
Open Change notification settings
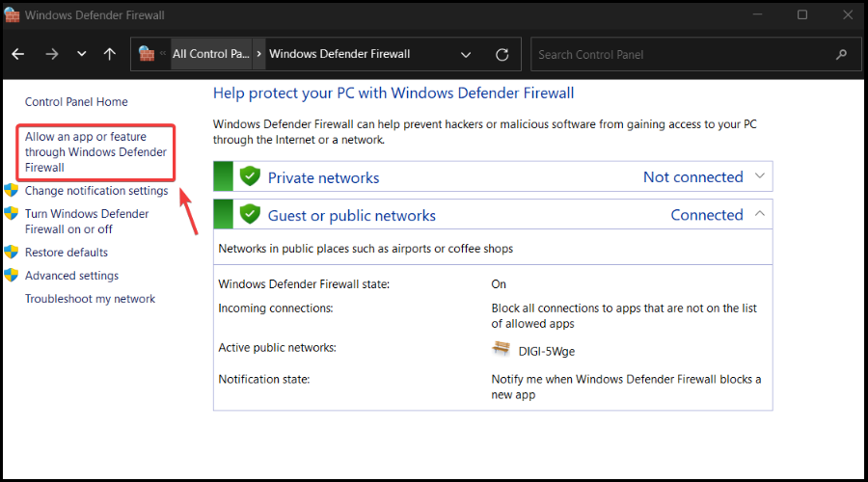click(96, 190)
